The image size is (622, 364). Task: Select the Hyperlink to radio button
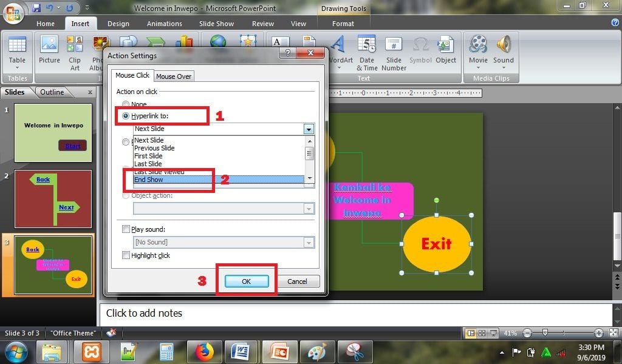(126, 116)
